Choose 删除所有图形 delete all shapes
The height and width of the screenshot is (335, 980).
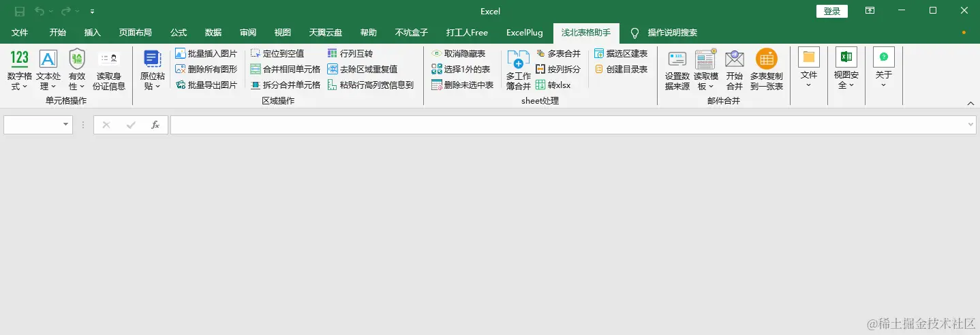tap(206, 69)
